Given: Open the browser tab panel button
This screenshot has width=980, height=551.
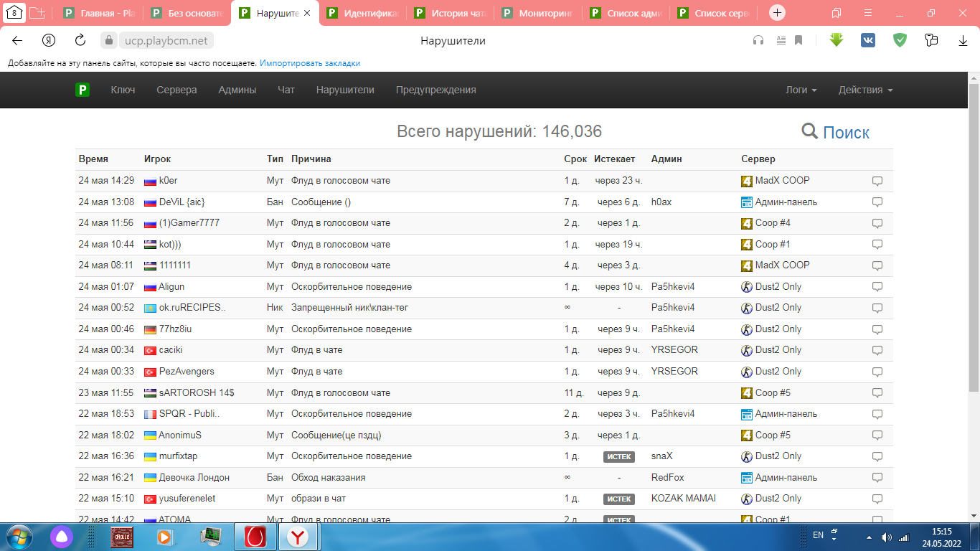Looking at the screenshot, I should coord(837,13).
